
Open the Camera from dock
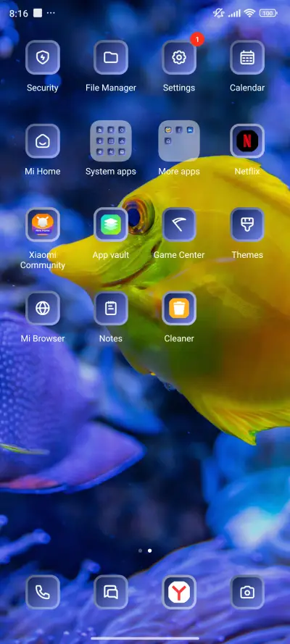pos(247,593)
